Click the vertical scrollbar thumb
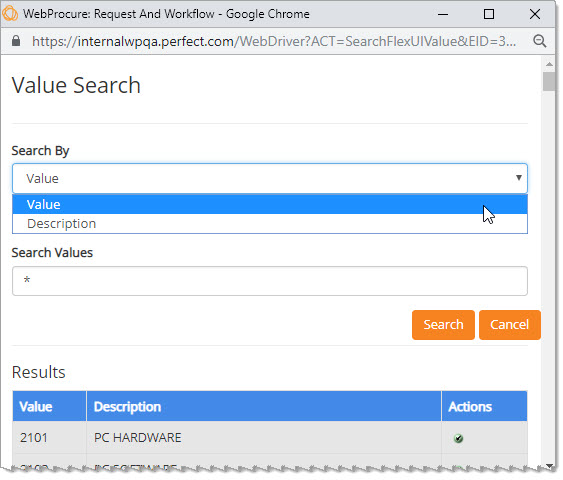563x480 pixels. coord(549,81)
